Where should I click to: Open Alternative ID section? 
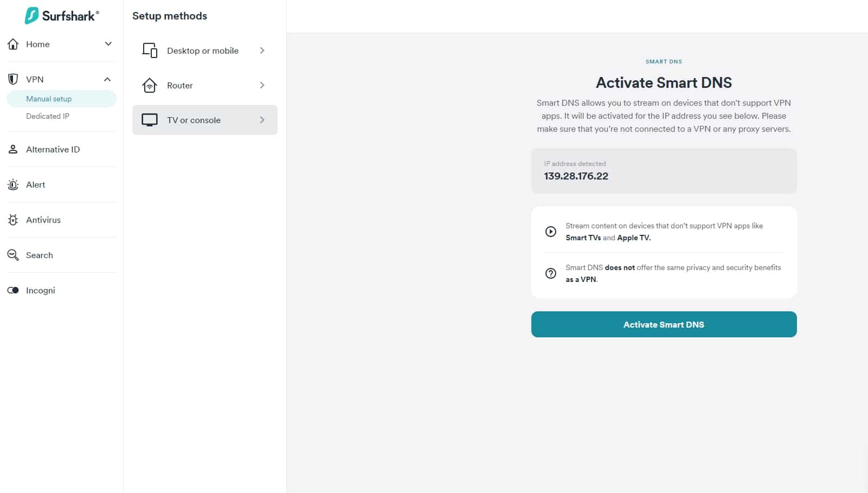(61, 149)
